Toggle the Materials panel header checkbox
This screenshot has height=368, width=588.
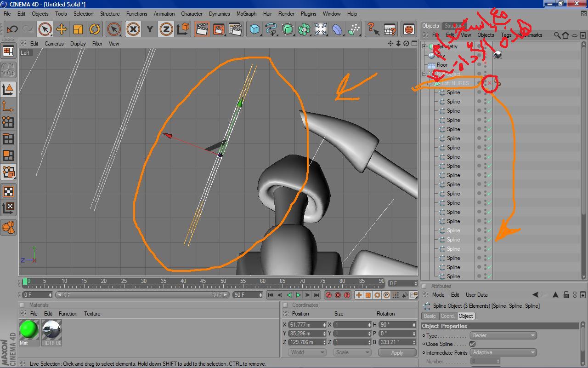point(21,305)
